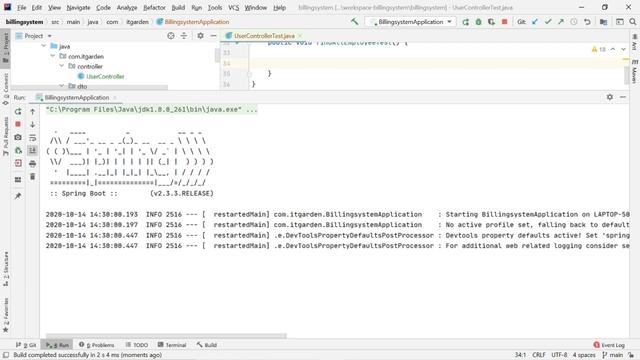The width and height of the screenshot is (640, 360).
Task: Collapse all in Project panel
Action: pyautogui.click(x=184, y=36)
